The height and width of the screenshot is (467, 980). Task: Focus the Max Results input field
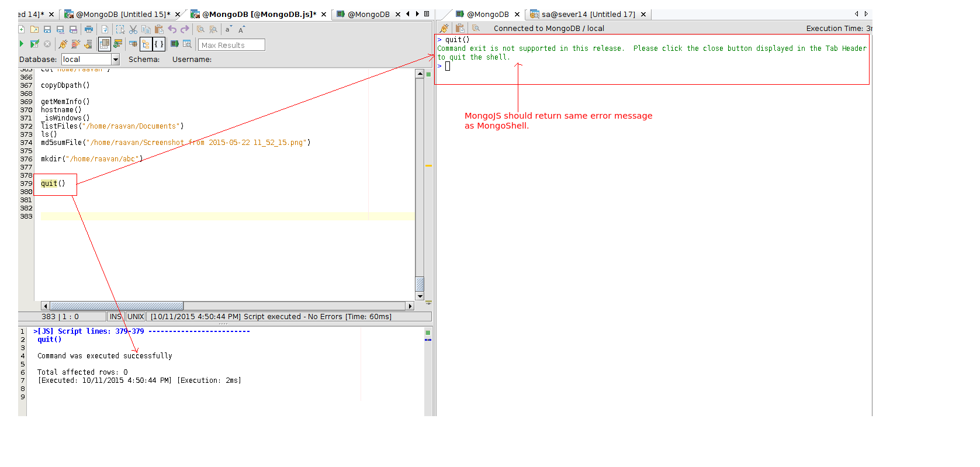coord(231,45)
